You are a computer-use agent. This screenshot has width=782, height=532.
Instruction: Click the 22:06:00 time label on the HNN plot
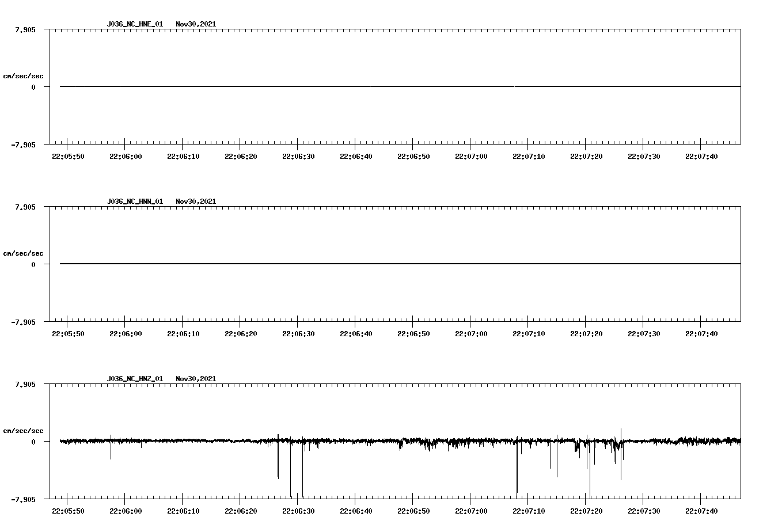pos(126,334)
